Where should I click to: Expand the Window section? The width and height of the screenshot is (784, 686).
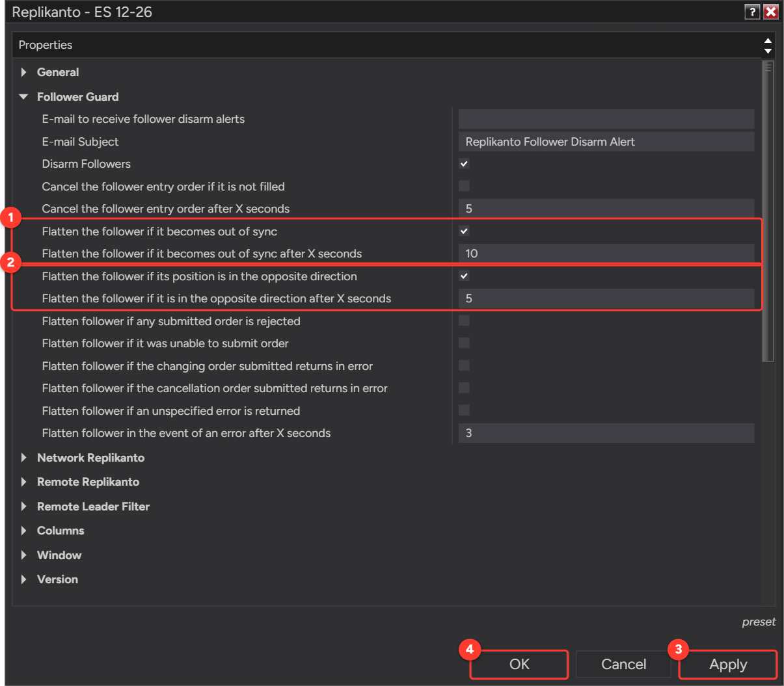click(x=24, y=555)
